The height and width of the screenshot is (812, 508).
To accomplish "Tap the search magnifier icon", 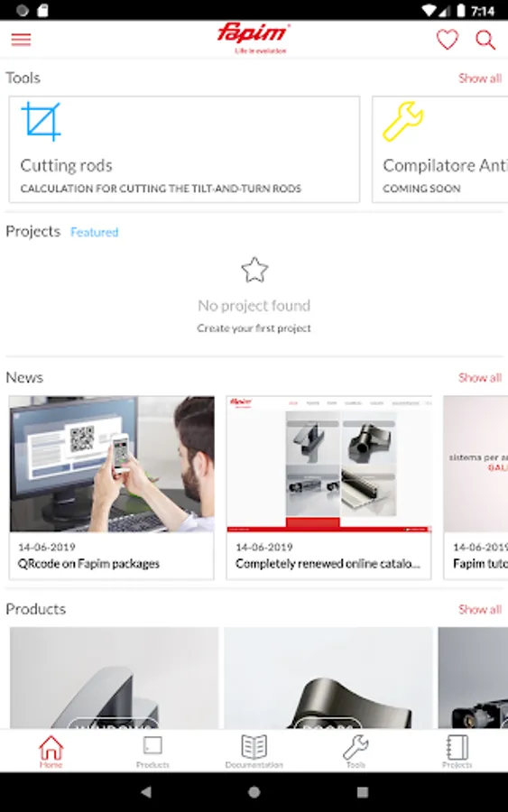I will 485,40.
